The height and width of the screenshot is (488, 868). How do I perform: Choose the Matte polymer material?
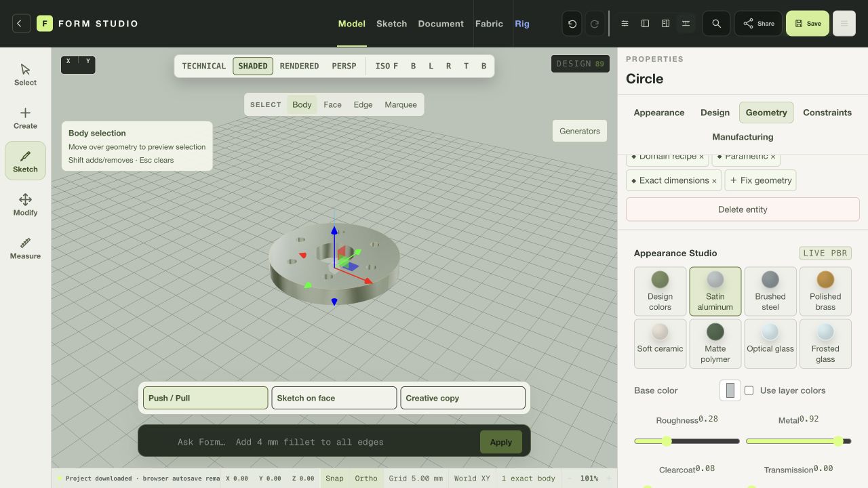pyautogui.click(x=715, y=344)
